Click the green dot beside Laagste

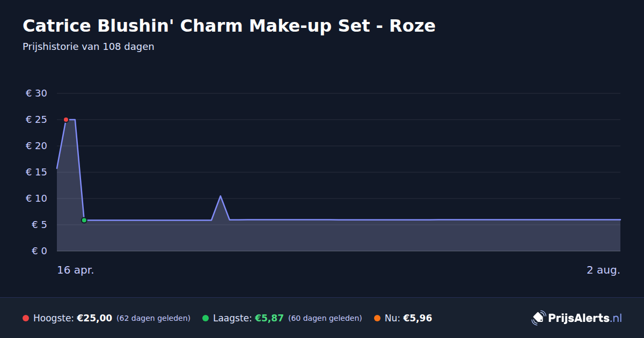[206, 318]
